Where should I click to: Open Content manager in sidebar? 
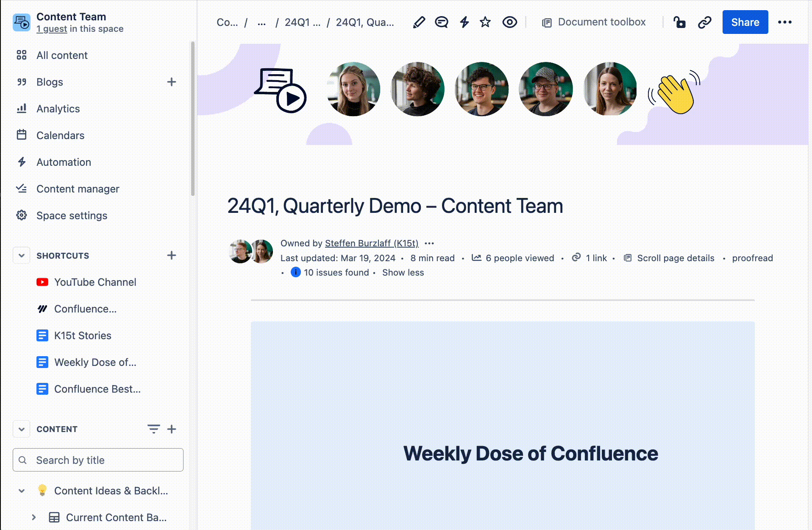click(78, 189)
